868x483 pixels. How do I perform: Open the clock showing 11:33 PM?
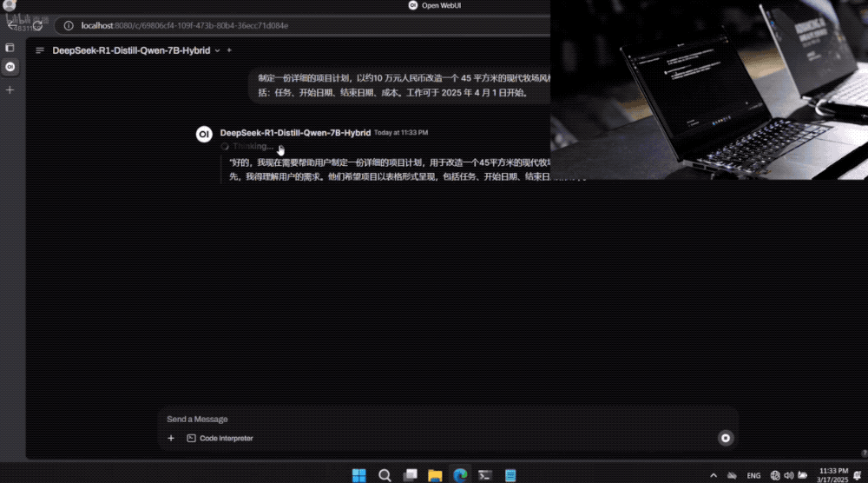click(x=832, y=475)
